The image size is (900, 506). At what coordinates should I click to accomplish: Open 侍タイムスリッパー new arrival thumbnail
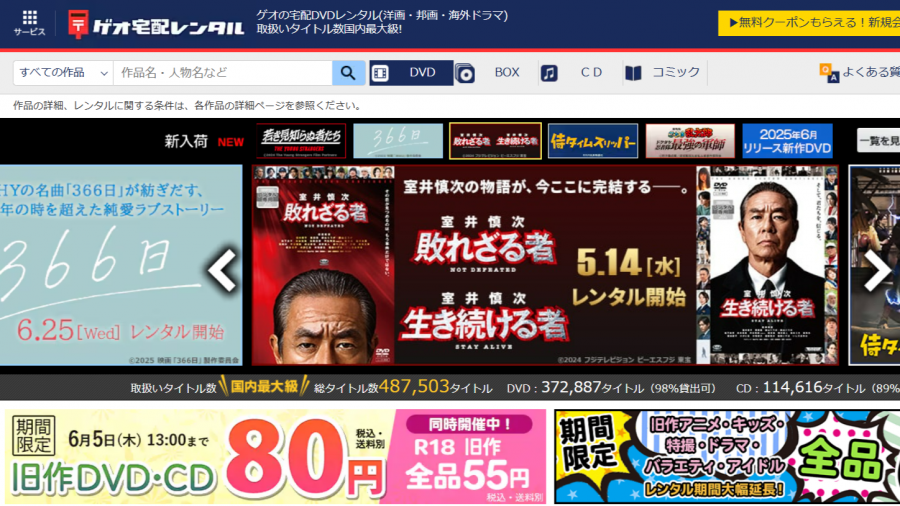pyautogui.click(x=593, y=141)
